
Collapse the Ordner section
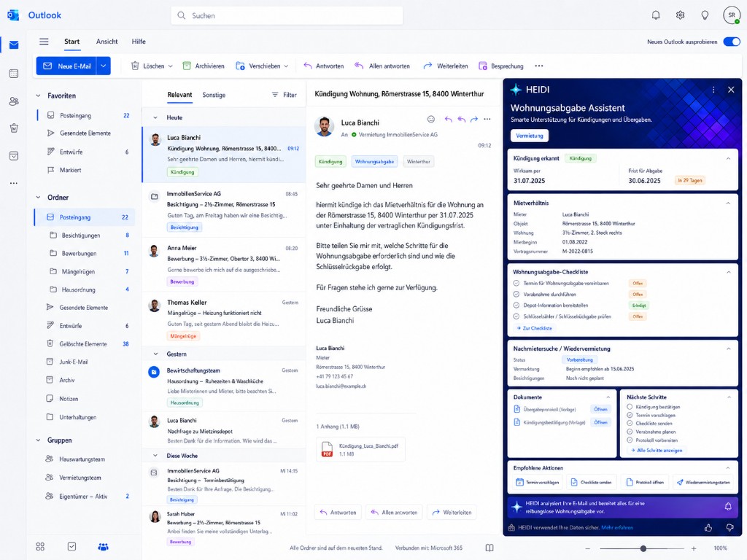tap(38, 197)
